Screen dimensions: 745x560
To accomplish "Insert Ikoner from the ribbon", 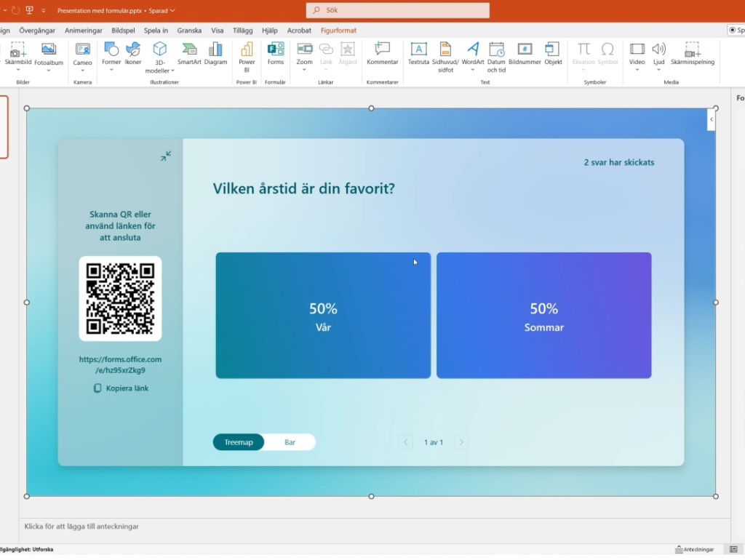I will 133,53.
